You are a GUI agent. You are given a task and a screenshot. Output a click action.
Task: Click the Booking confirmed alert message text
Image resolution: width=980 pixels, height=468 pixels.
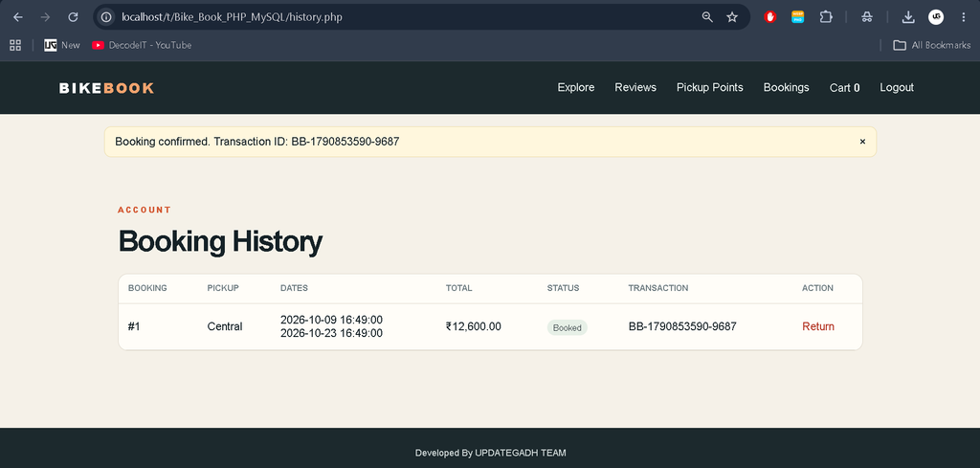(256, 142)
